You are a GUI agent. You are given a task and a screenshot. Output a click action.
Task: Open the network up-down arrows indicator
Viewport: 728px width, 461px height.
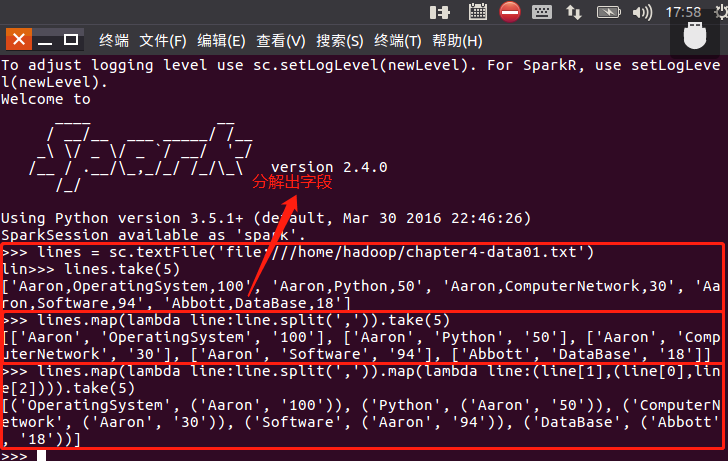point(574,12)
